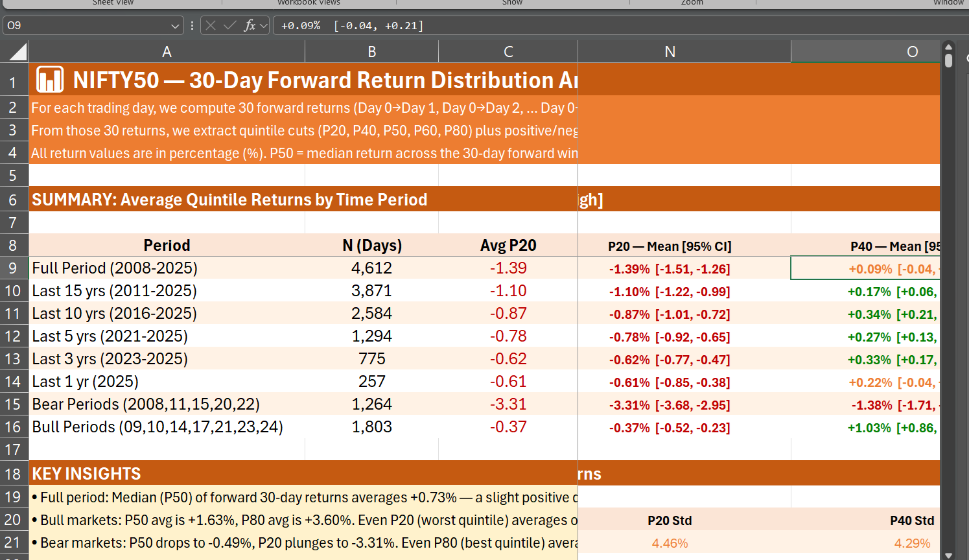This screenshot has height=560, width=969.
Task: Open Insert Function (fx) dialog
Action: point(249,25)
